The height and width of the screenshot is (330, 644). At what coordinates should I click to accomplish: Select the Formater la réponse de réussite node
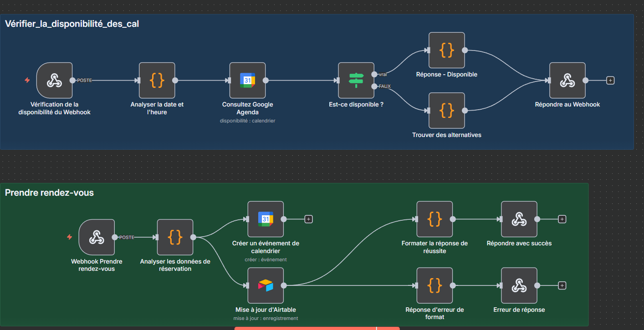coord(434,219)
